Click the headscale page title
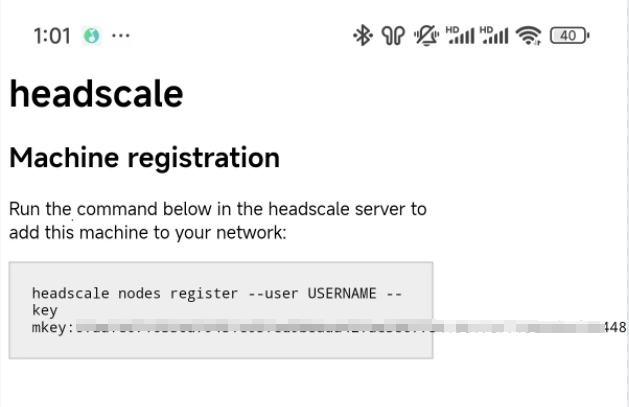629x407 pixels. point(96,93)
